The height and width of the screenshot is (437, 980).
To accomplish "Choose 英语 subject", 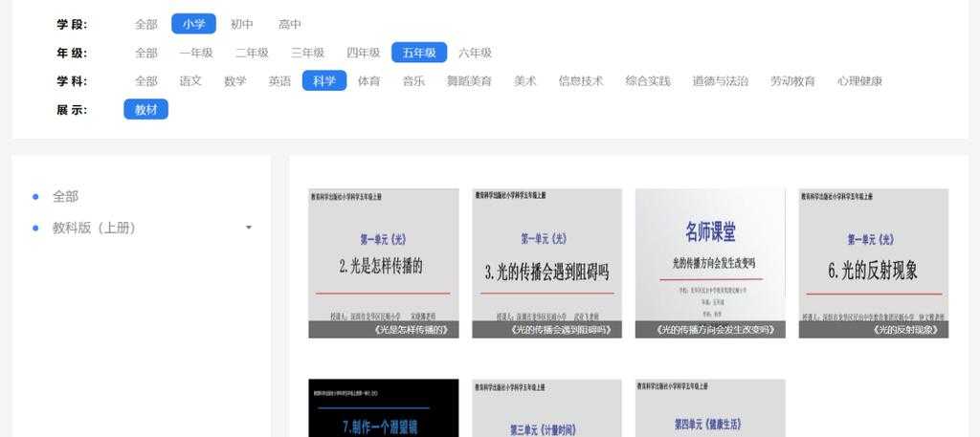I will pyautogui.click(x=279, y=81).
